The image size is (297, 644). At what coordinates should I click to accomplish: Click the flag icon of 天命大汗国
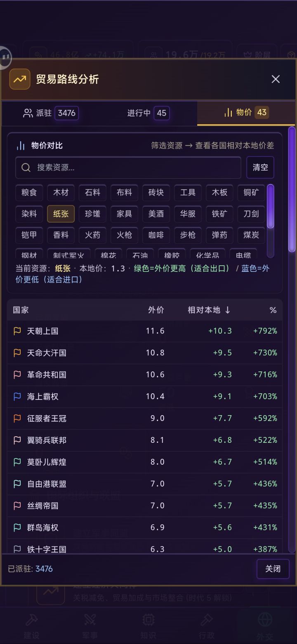[x=17, y=353]
